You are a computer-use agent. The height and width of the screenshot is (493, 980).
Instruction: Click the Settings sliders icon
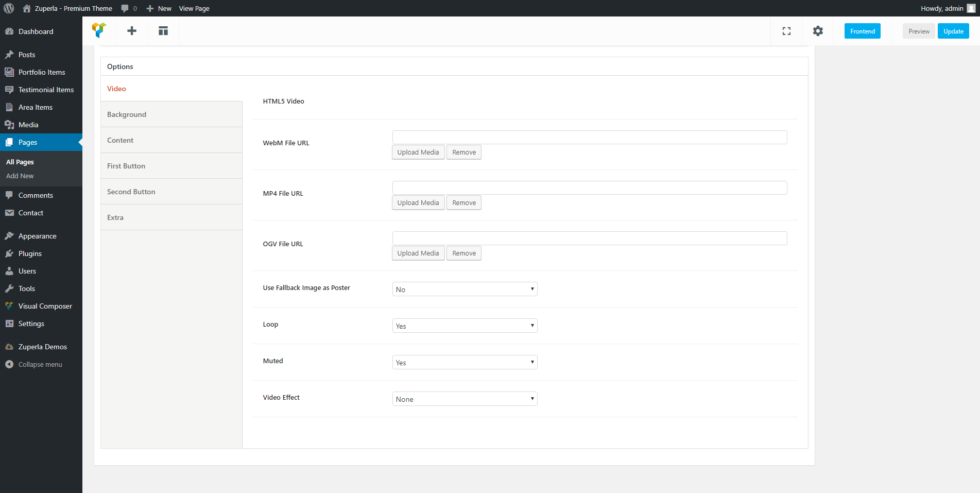[9, 324]
